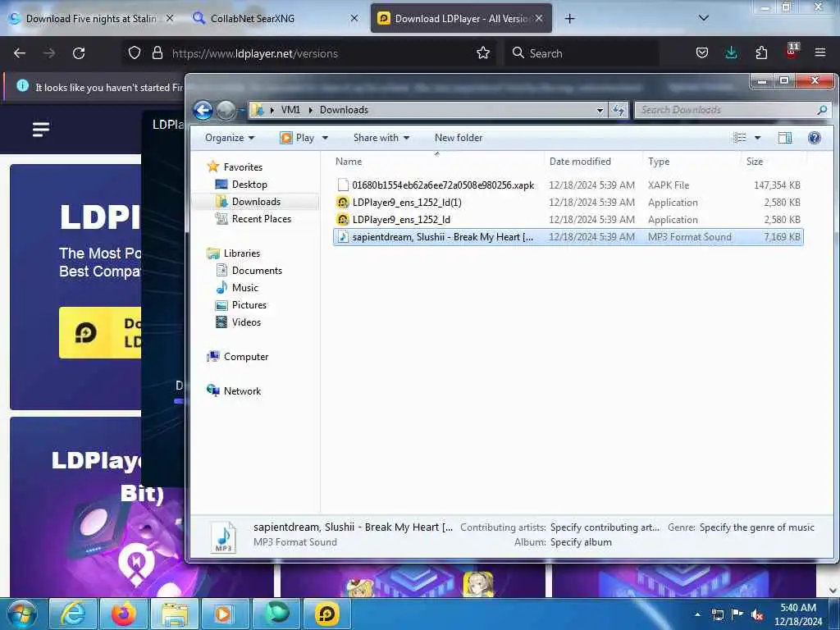
Task: Click the Explorer forward navigation arrow
Action: (x=226, y=111)
